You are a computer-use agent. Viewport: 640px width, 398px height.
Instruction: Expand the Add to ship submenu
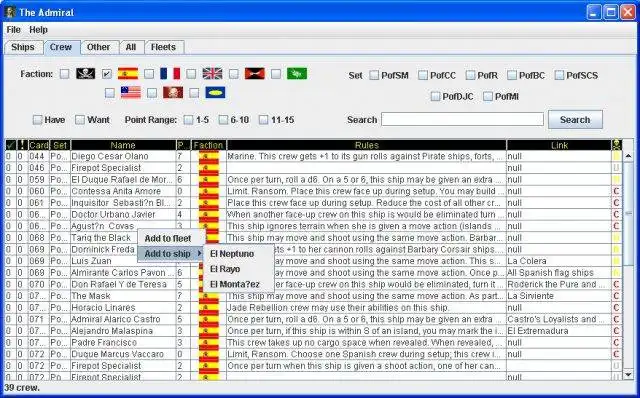pyautogui.click(x=170, y=254)
